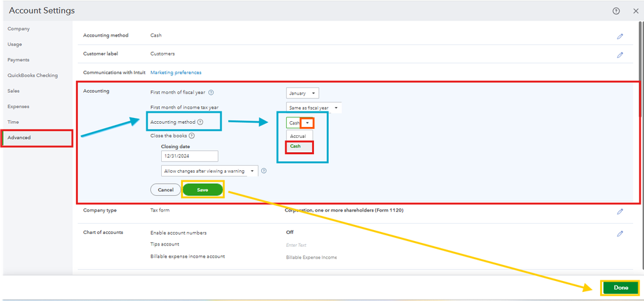
Task: Click the Enable account numbers label
Action: tap(179, 233)
